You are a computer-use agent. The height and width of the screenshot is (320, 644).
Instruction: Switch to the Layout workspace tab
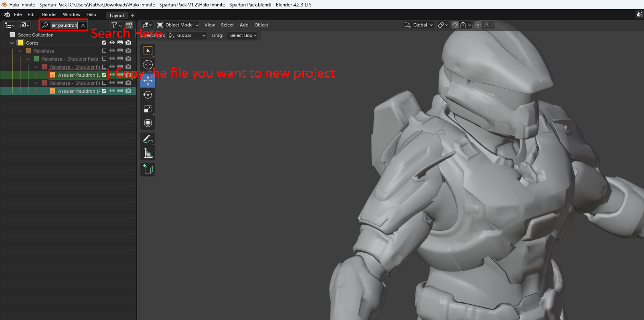[117, 16]
